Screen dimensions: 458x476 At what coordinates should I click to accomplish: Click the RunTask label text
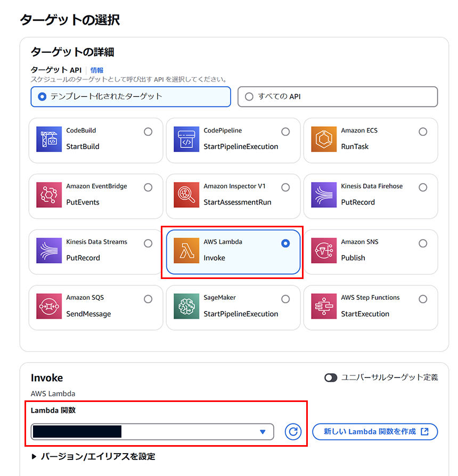355,146
